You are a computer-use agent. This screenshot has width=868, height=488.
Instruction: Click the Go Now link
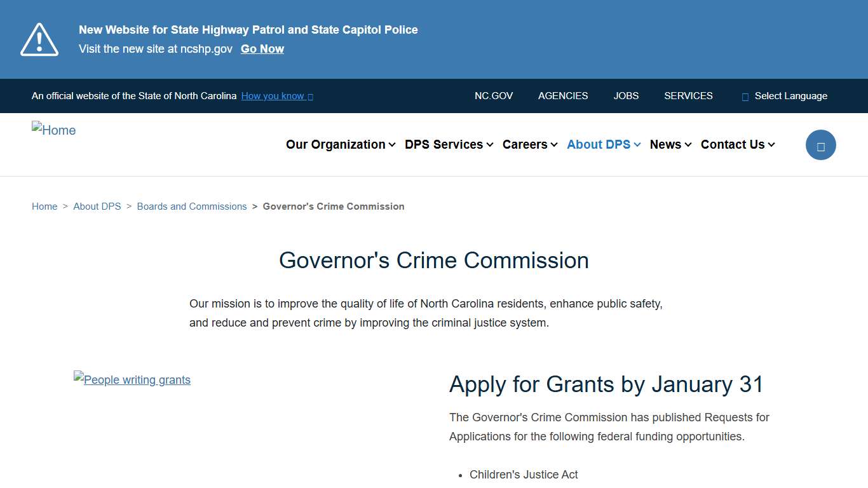(262, 48)
